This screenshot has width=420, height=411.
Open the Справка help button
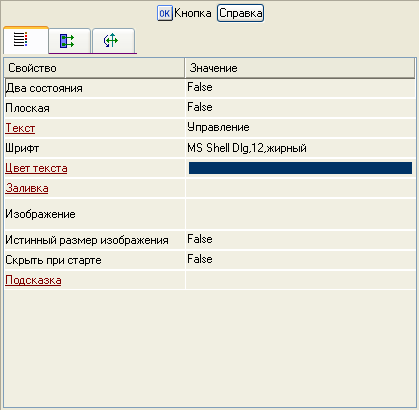(240, 13)
